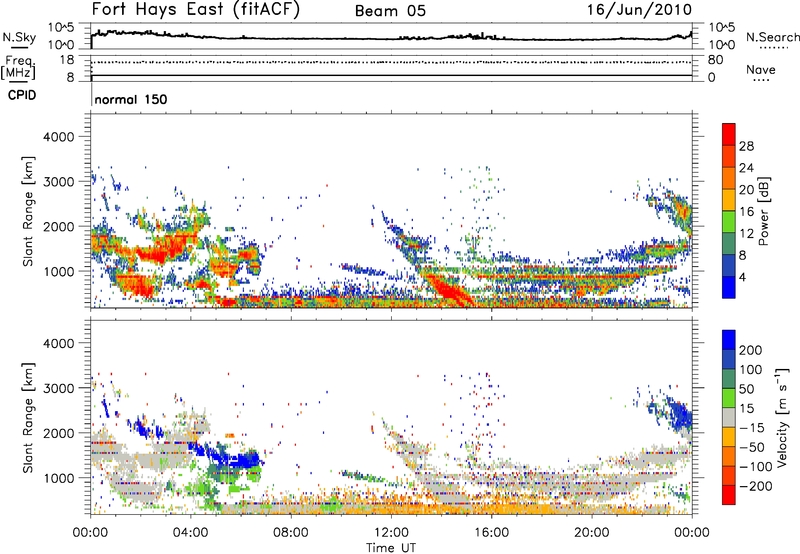This screenshot has height=554, width=800.
Task: Click the 'Nave' legend label
Action: point(760,69)
